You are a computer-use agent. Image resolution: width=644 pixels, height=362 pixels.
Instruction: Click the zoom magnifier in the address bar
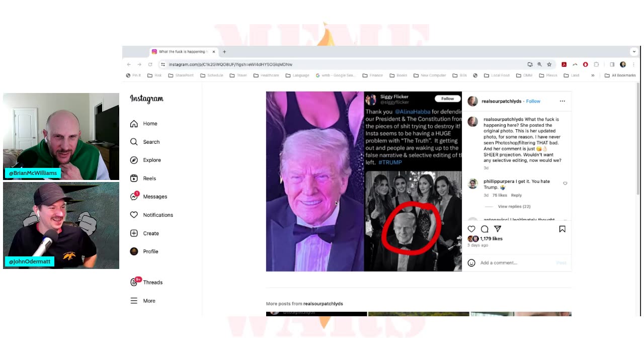(x=539, y=64)
